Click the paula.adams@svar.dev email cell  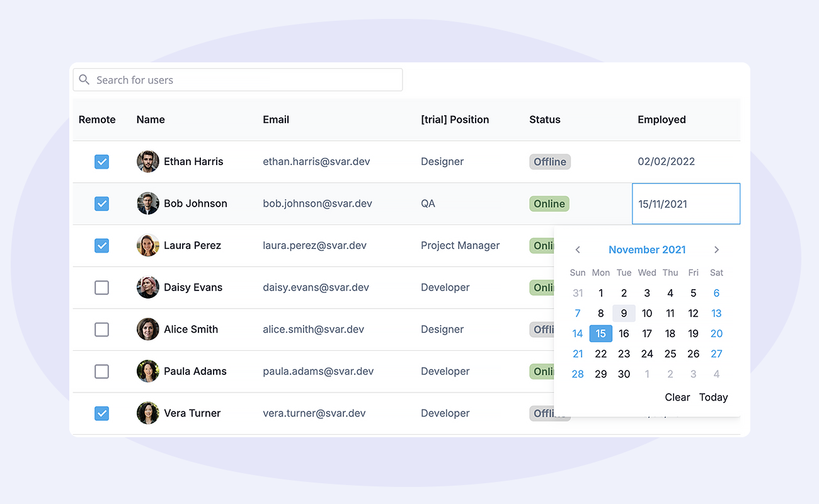pyautogui.click(x=318, y=372)
